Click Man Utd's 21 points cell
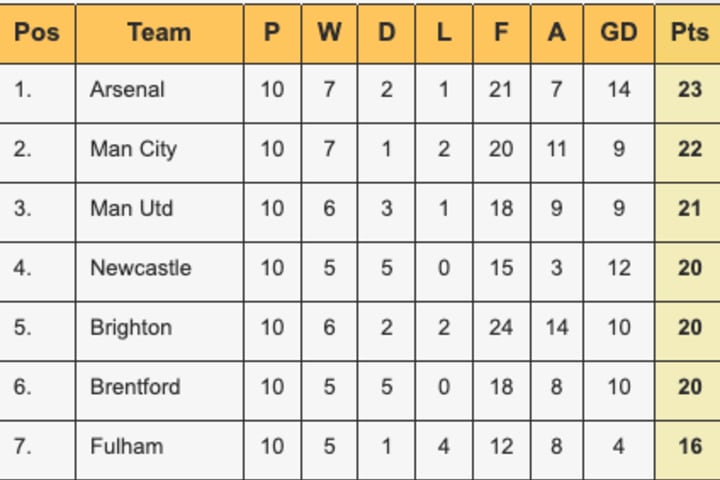This screenshot has width=720, height=480. point(689,209)
